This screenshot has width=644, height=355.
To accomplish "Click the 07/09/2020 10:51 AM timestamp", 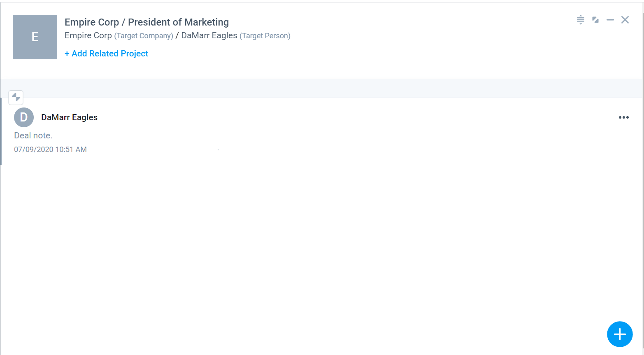I will point(50,149).
